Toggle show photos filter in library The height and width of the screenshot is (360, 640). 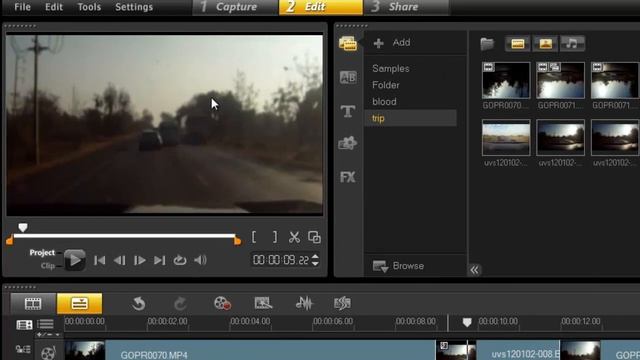coord(545,43)
